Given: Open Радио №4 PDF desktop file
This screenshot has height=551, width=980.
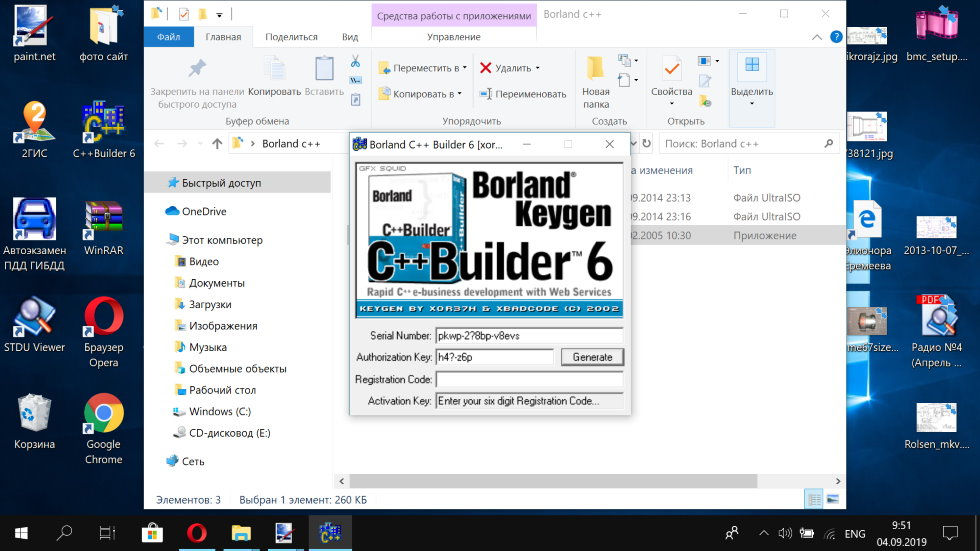Looking at the screenshot, I should pos(936,332).
